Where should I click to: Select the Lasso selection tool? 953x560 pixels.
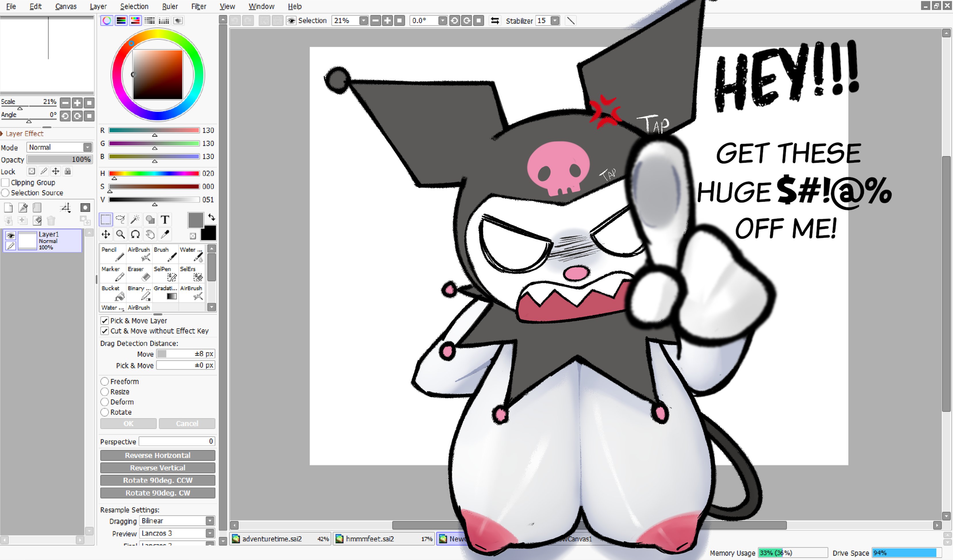120,219
